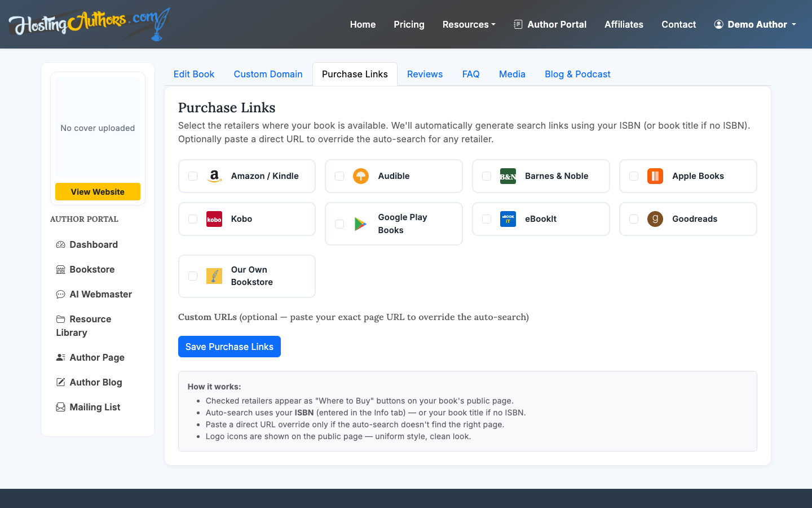Click the Audible logo icon
Viewport: 812px width, 508px height.
361,176
